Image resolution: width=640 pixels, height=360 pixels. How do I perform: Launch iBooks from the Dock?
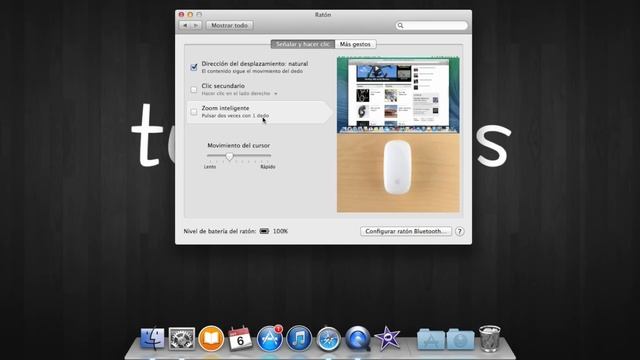point(211,338)
